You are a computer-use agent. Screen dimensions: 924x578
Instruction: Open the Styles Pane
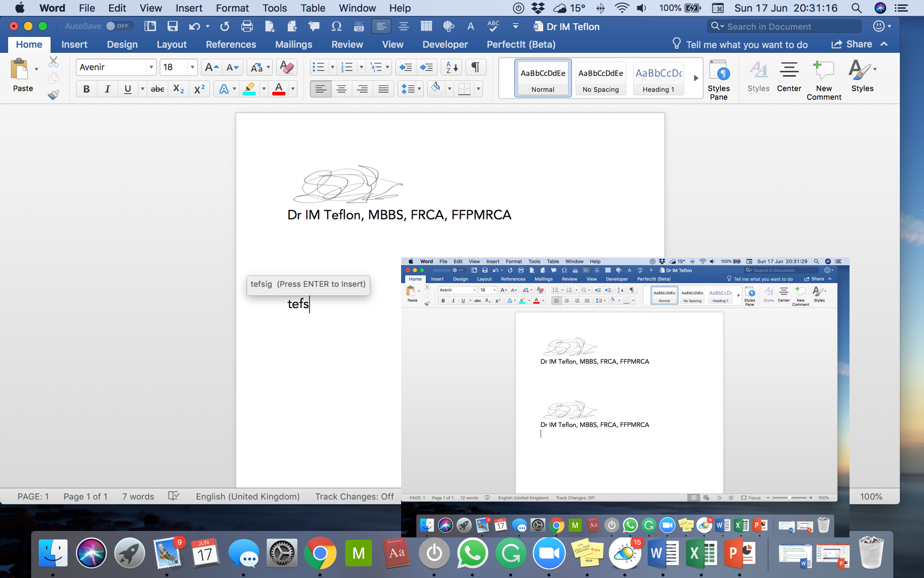[719, 80]
